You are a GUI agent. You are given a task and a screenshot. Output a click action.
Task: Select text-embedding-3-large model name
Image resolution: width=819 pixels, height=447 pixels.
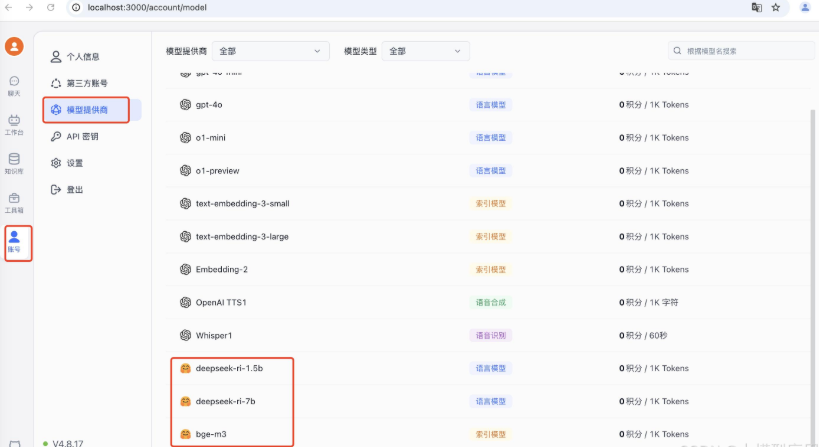pyautogui.click(x=242, y=237)
